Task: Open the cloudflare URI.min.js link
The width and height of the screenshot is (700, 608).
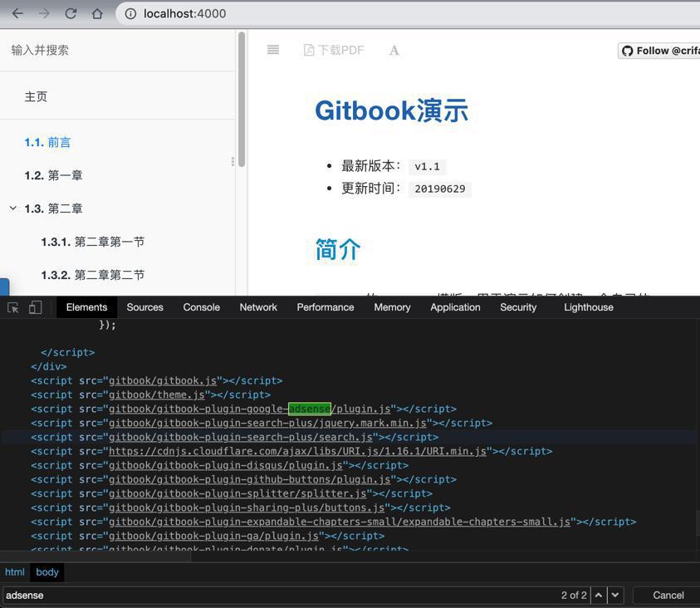Action: point(297,451)
